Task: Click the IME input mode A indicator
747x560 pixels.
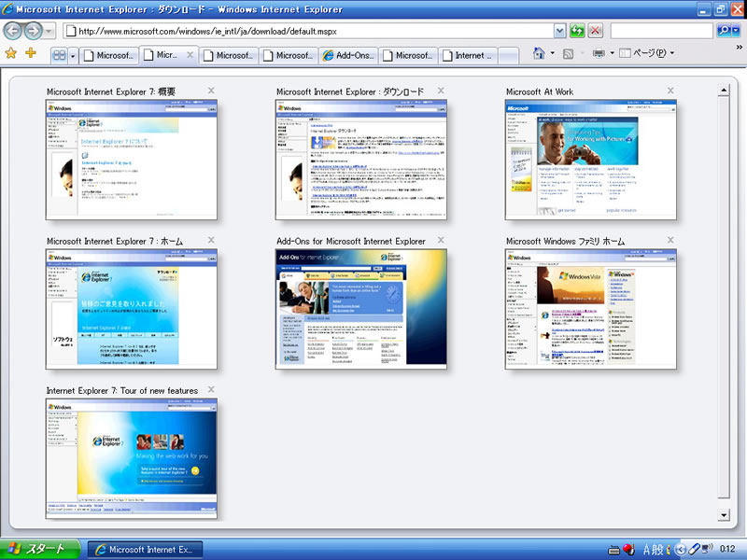Action: coord(646,550)
